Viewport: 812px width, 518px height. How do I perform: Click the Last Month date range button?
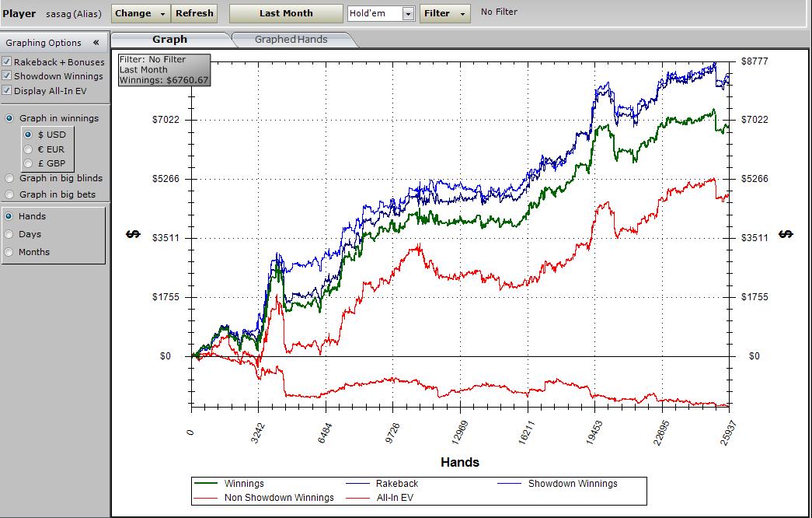pyautogui.click(x=285, y=13)
